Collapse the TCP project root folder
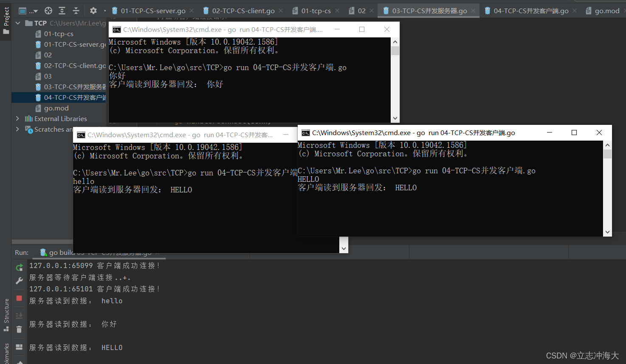The image size is (626, 364). point(18,23)
